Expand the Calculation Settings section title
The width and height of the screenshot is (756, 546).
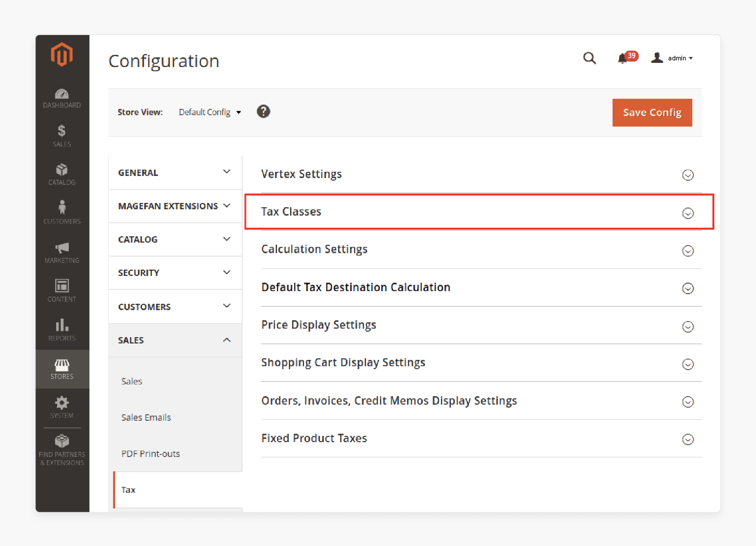tap(314, 249)
